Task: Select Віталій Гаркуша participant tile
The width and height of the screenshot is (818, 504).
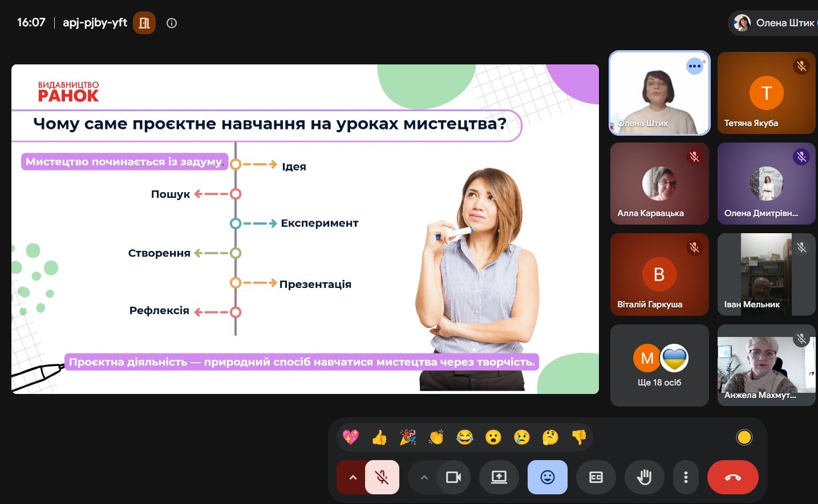Action: coord(659,274)
